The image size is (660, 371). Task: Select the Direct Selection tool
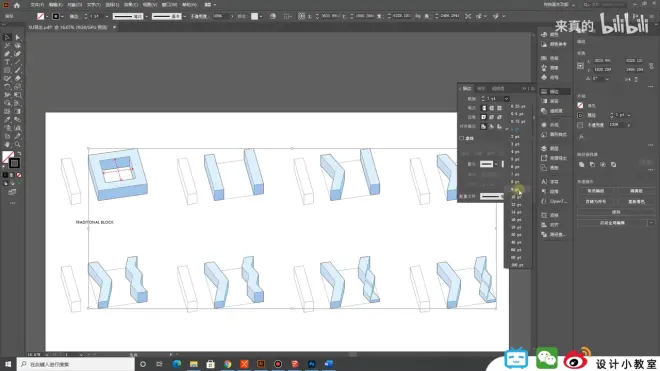tap(18, 37)
